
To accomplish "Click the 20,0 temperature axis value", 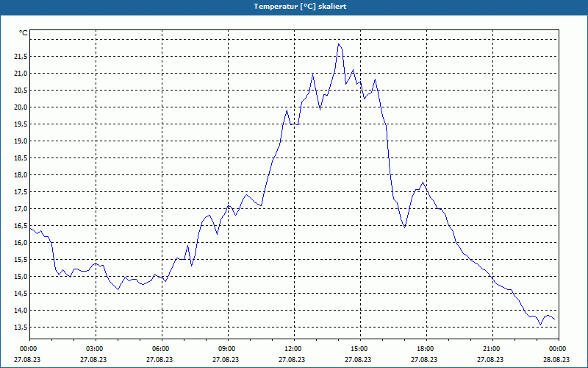I will pos(21,107).
